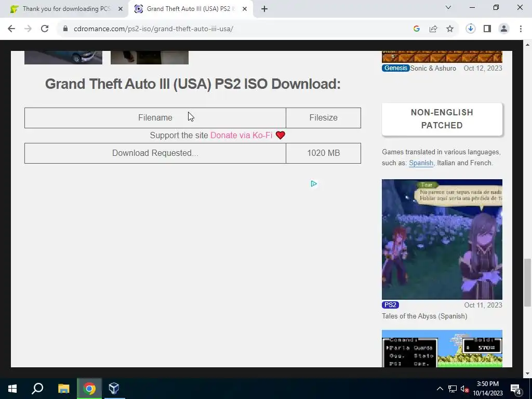Click Chrome icon in taskbar
Image resolution: width=532 pixels, height=399 pixels.
[x=89, y=389]
